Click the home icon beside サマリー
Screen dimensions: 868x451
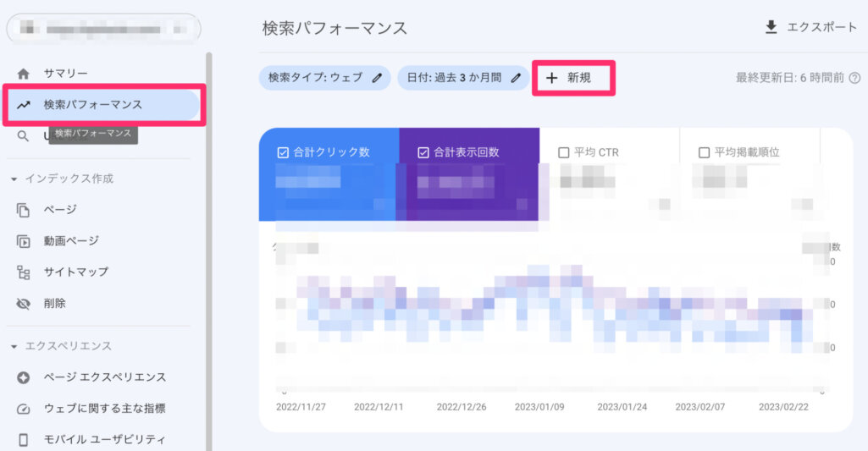click(x=23, y=74)
